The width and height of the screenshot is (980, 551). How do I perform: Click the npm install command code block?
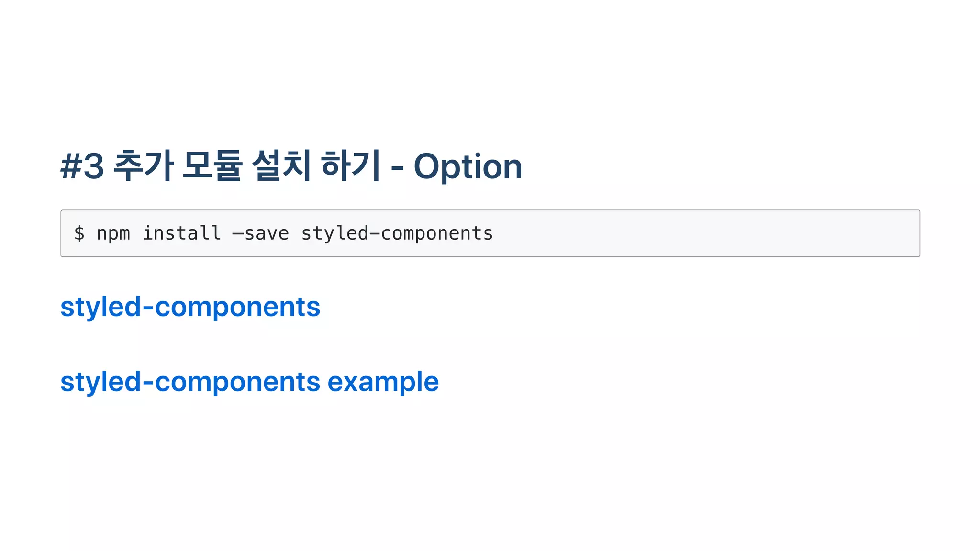click(x=490, y=233)
